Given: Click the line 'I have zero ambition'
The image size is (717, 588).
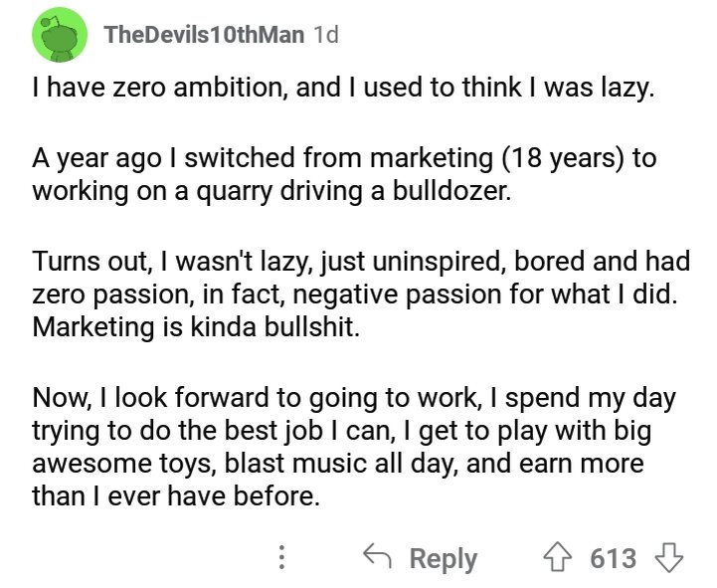Looking at the screenshot, I should 343,88.
